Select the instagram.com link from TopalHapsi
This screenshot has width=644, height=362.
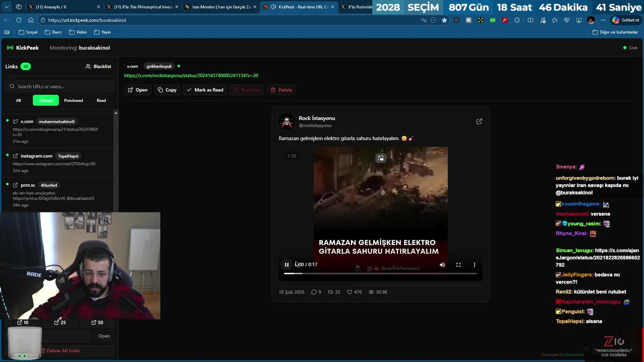58,163
